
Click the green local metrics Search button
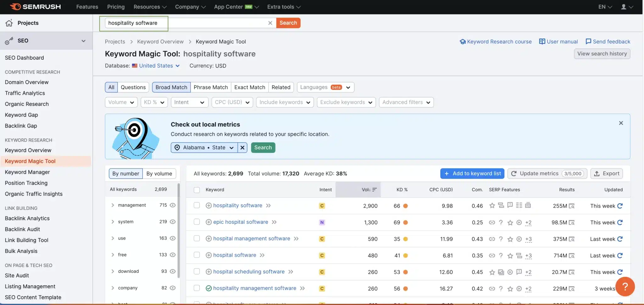(263, 147)
